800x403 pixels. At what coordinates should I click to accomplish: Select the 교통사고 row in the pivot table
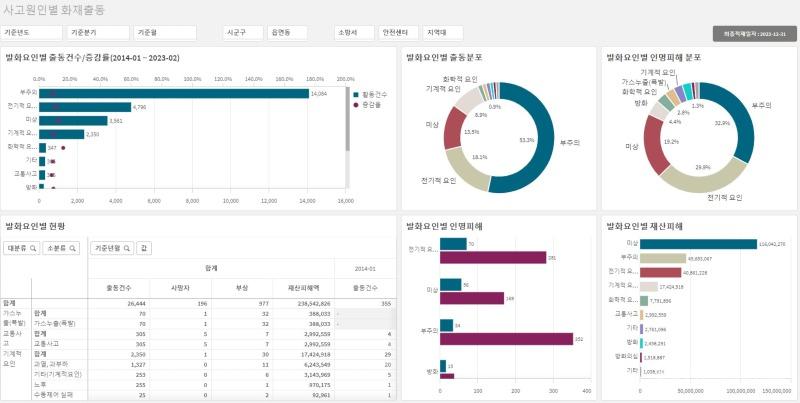[x=50, y=341]
